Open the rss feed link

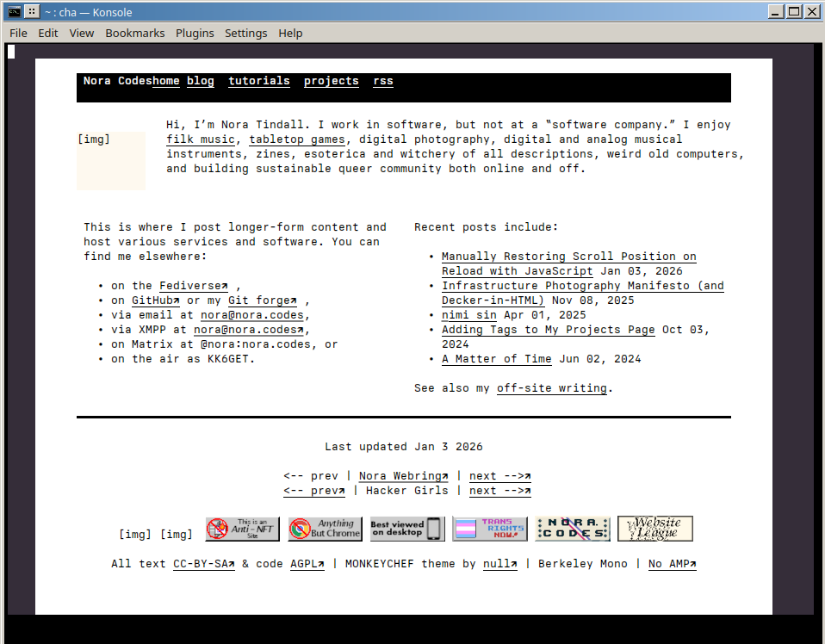tap(383, 81)
